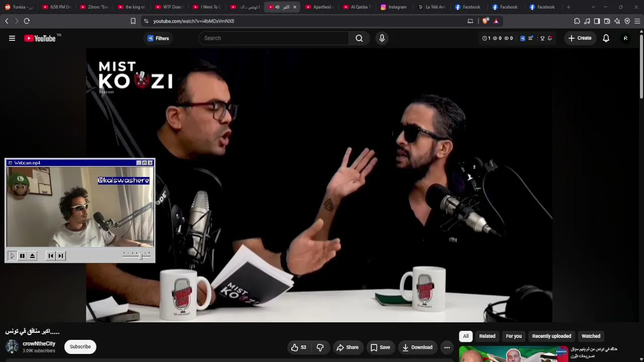Open Brave Rewards triangle icon
644x362 pixels.
[x=496, y=21]
